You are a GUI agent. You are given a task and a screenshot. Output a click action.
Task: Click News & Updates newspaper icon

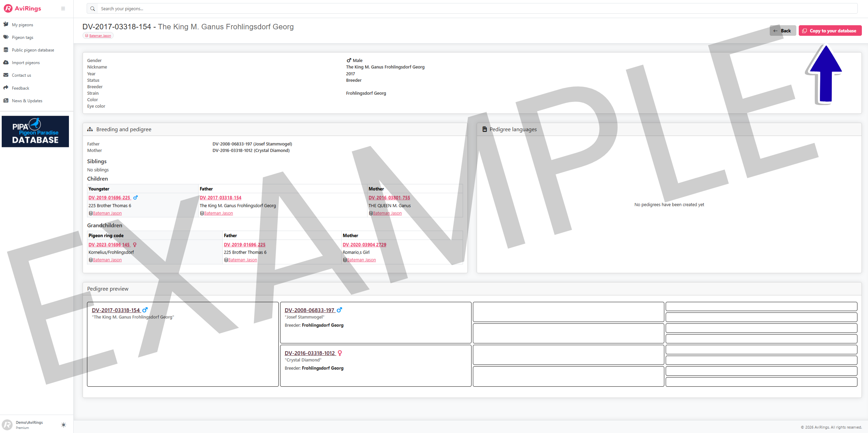[6, 101]
